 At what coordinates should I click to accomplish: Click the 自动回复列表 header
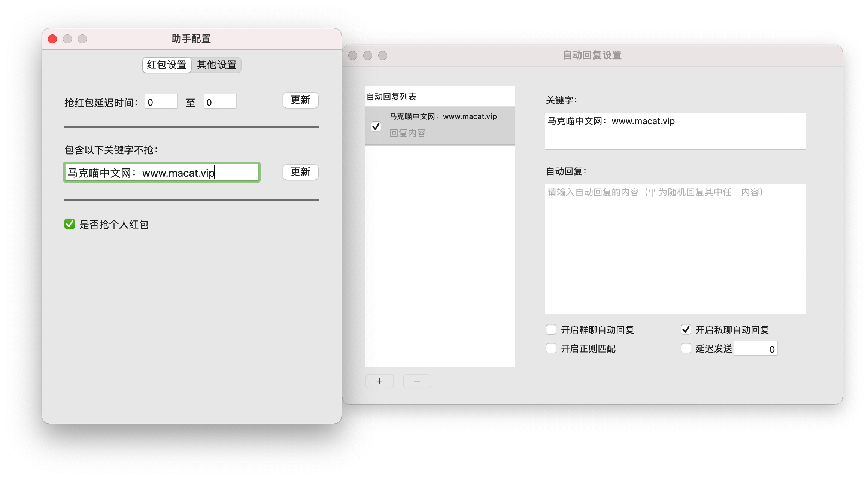(x=440, y=97)
